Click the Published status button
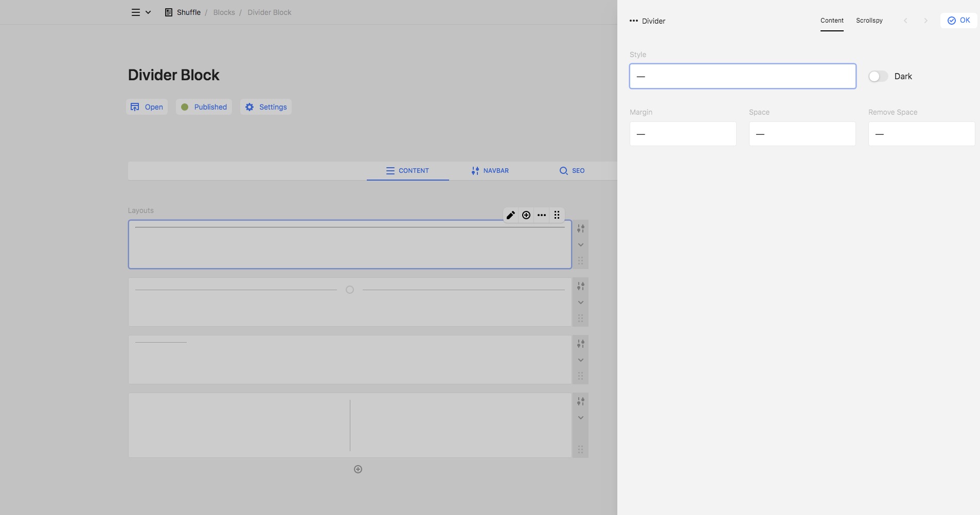 click(204, 107)
